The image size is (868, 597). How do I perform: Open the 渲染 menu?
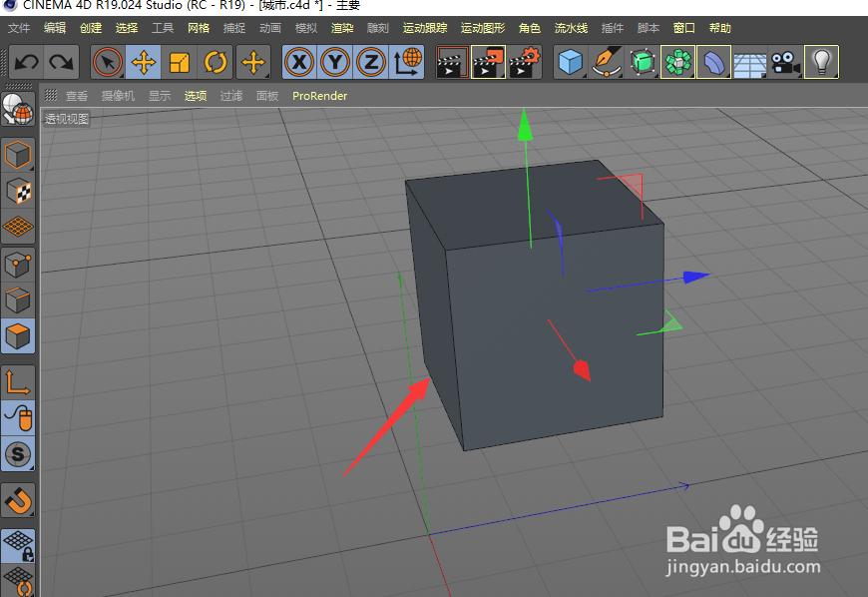(342, 28)
